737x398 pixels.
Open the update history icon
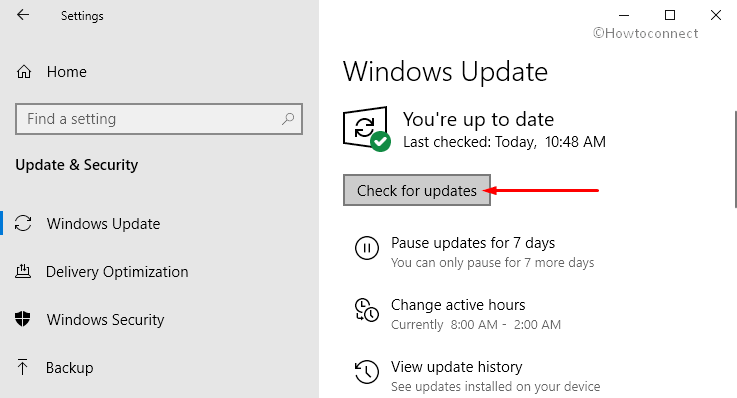click(367, 372)
